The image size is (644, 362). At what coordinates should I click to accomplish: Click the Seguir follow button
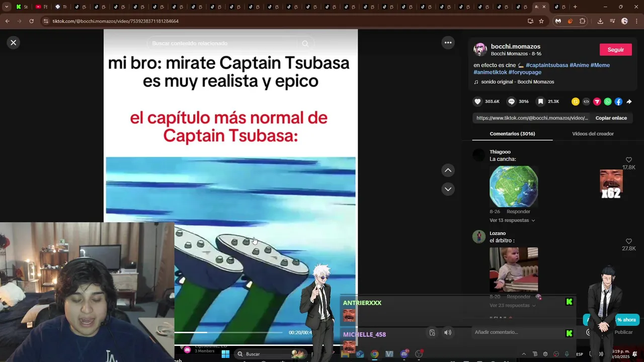[615, 50]
